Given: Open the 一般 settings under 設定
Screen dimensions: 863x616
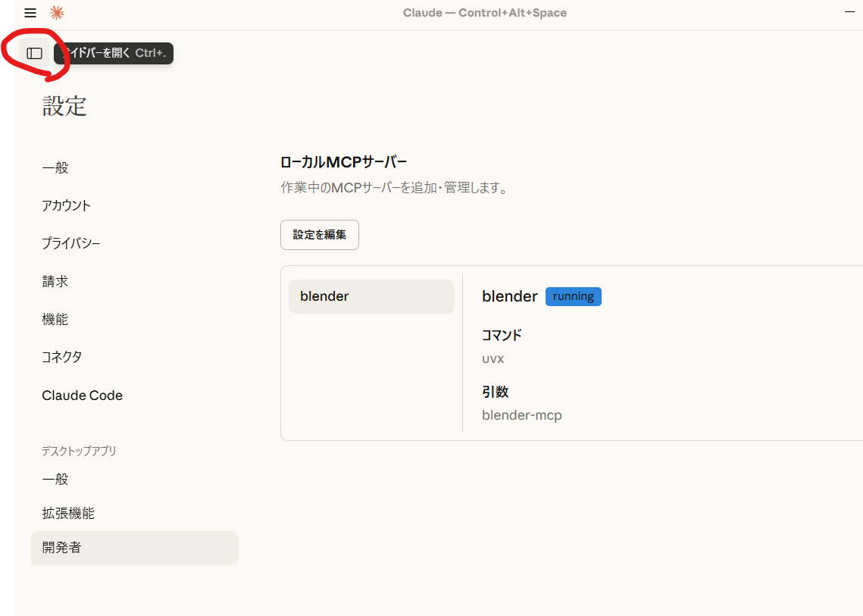Looking at the screenshot, I should [x=55, y=167].
